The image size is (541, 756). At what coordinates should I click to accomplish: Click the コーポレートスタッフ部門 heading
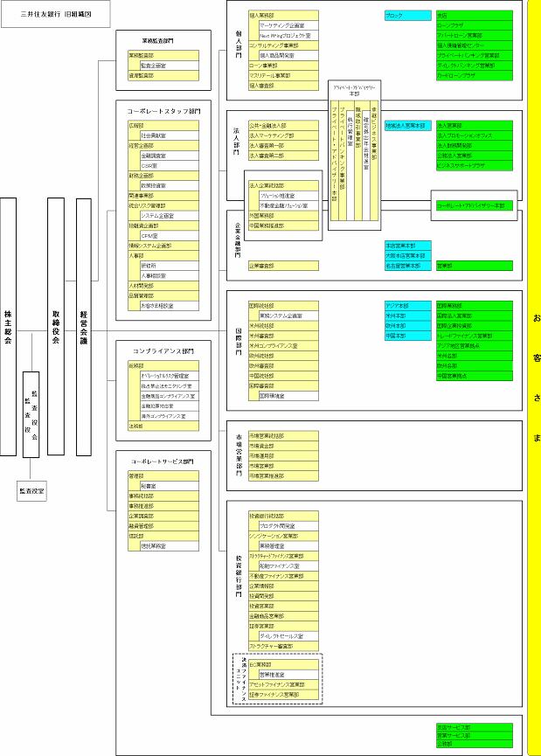pos(163,111)
